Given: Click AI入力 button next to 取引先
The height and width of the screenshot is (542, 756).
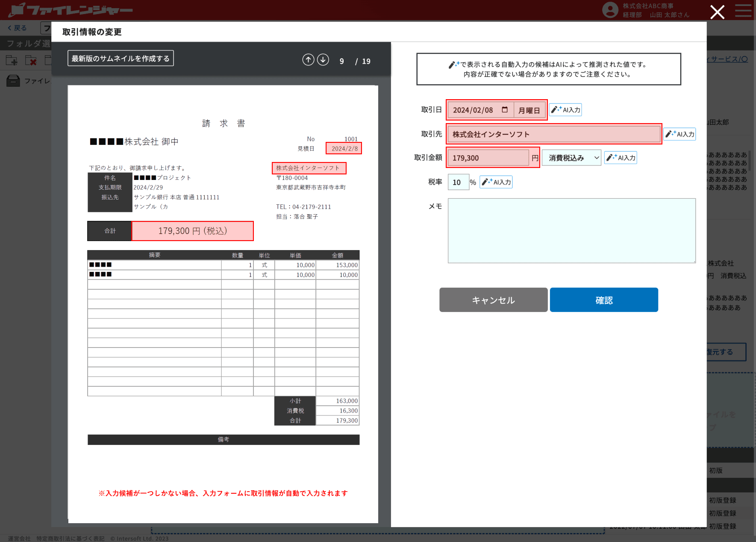Looking at the screenshot, I should [680, 134].
